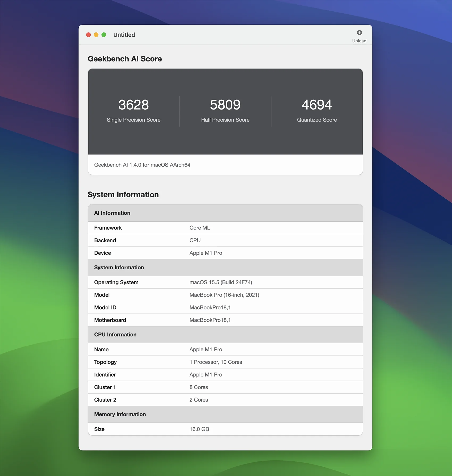The image size is (452, 476).
Task: Select the 2 Cores Cluster 2 value
Action: [x=199, y=400]
